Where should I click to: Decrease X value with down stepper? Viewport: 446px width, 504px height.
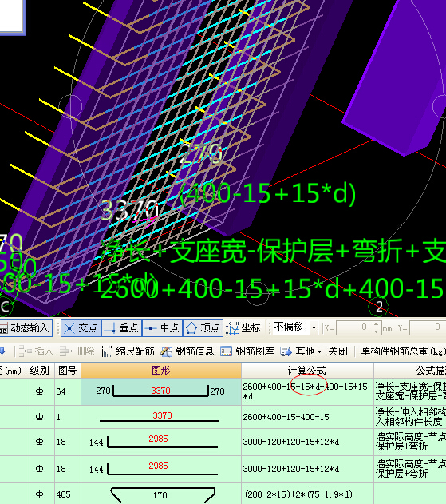click(x=377, y=331)
